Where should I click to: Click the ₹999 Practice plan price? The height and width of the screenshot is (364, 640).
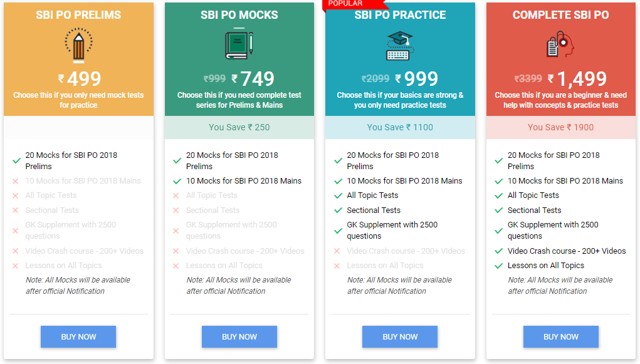[x=421, y=79]
